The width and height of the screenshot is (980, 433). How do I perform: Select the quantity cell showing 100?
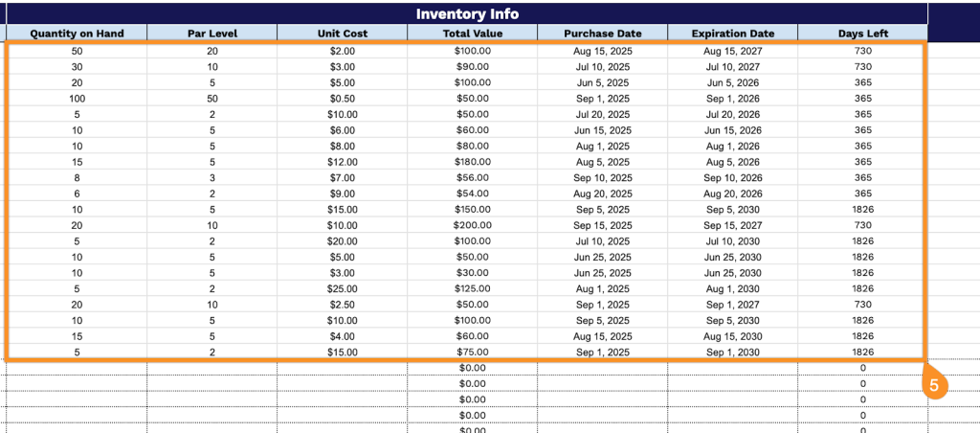pyautogui.click(x=77, y=98)
